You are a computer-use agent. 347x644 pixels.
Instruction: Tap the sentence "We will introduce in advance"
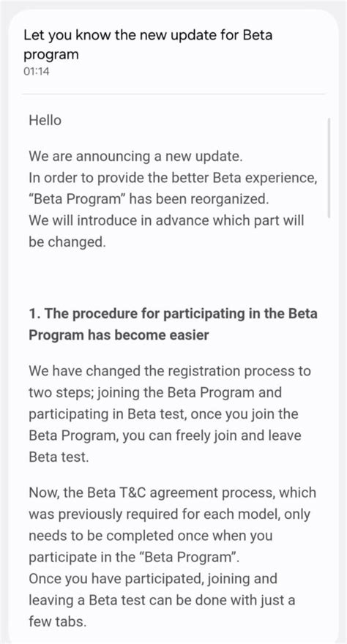(166, 220)
